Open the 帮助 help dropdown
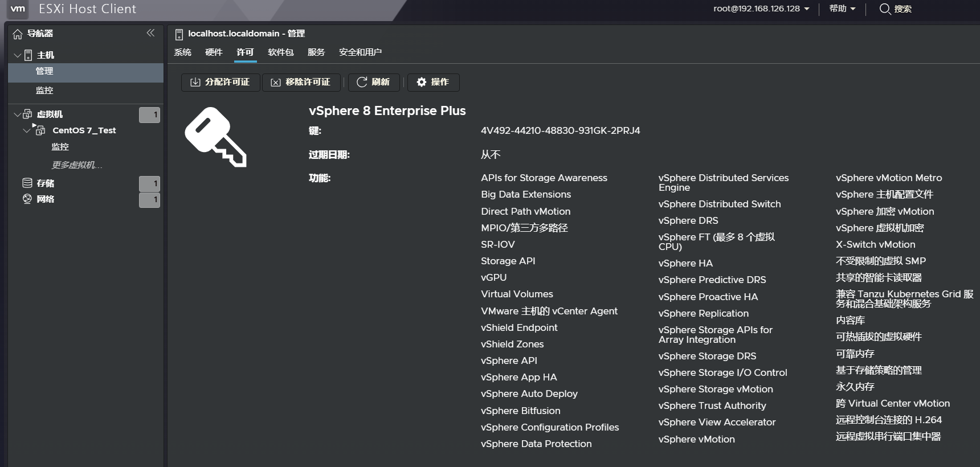Viewport: 980px width, 467px height. pos(842,9)
